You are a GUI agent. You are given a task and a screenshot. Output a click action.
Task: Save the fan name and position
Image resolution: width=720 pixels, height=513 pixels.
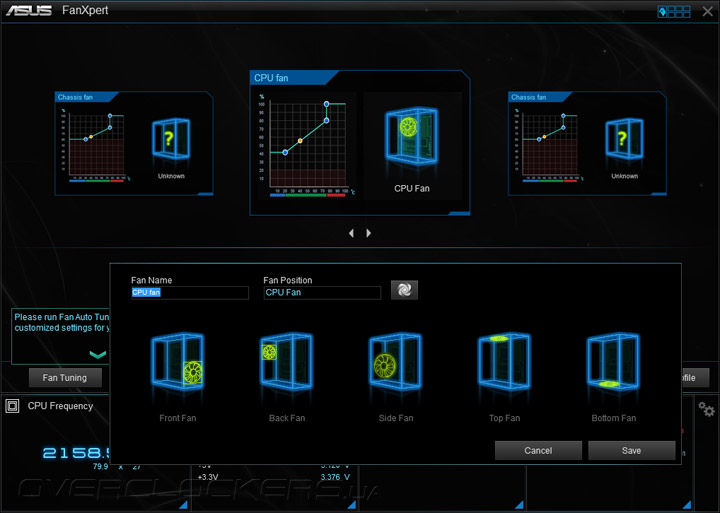point(631,451)
